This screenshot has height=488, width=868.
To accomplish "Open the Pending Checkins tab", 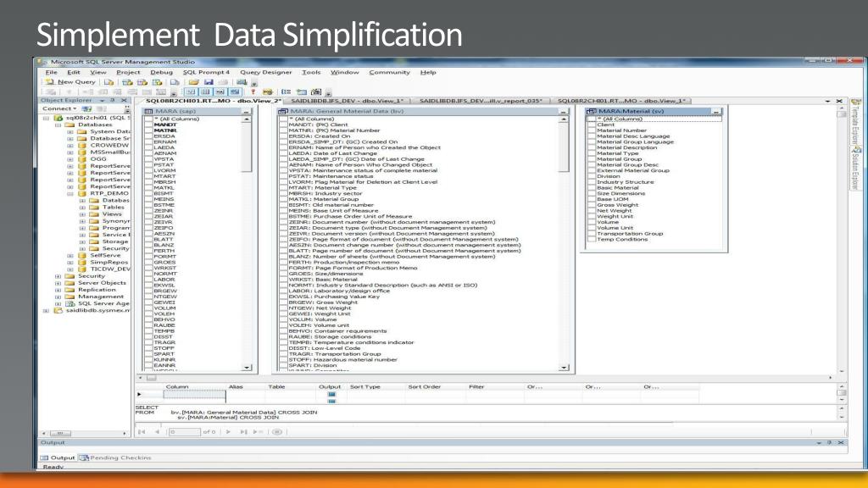I will [x=115, y=457].
